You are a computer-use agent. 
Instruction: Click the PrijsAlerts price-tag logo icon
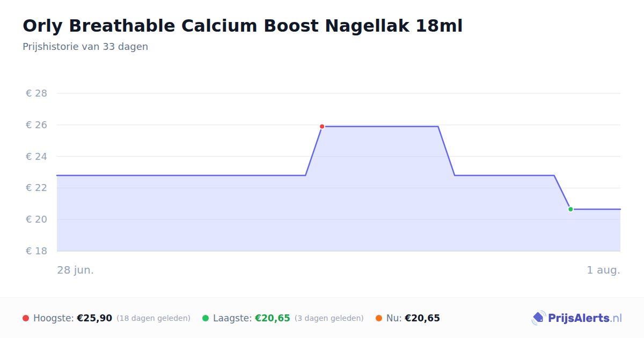click(x=538, y=318)
